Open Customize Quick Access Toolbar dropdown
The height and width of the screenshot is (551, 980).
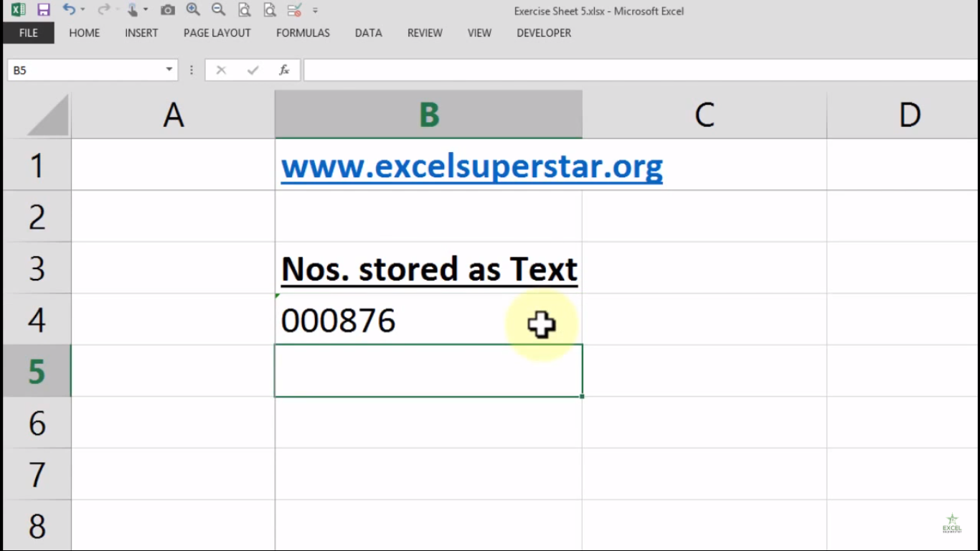[x=315, y=10]
